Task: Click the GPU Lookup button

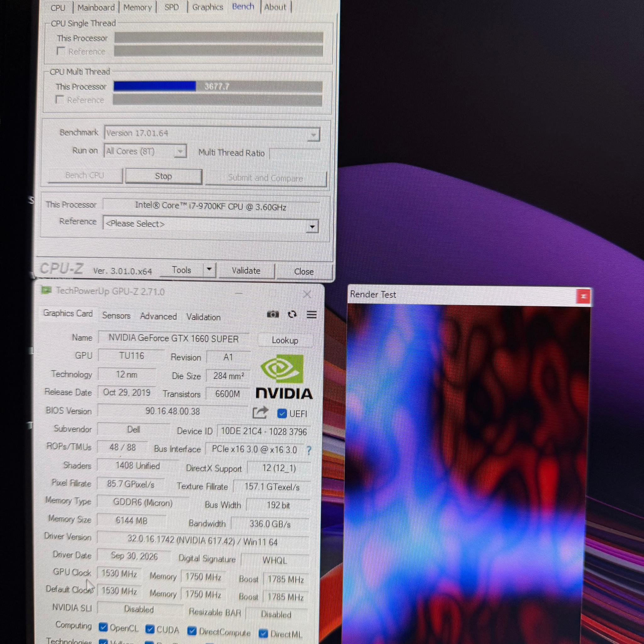Action: pyautogui.click(x=285, y=340)
